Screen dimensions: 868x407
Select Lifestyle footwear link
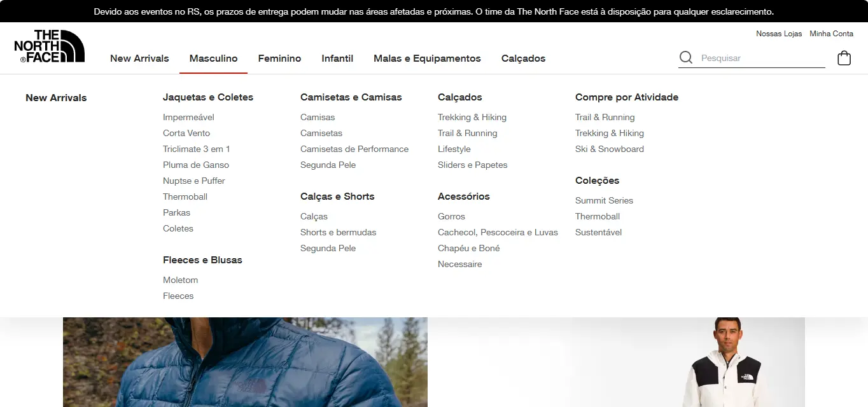pyautogui.click(x=454, y=149)
